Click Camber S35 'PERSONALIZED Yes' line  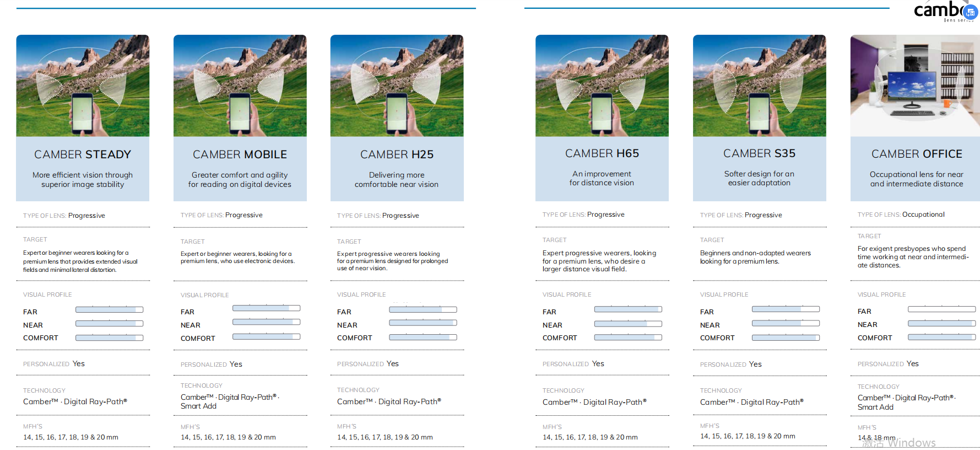pyautogui.click(x=731, y=365)
